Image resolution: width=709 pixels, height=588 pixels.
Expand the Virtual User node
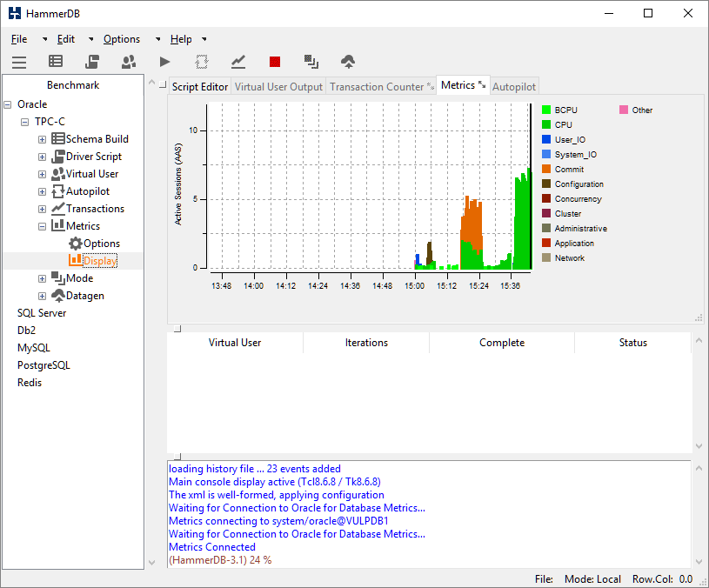(x=42, y=175)
